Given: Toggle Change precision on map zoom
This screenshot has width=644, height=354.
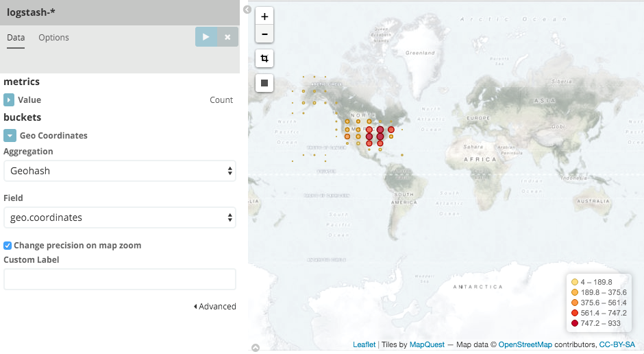Looking at the screenshot, I should click(8, 245).
